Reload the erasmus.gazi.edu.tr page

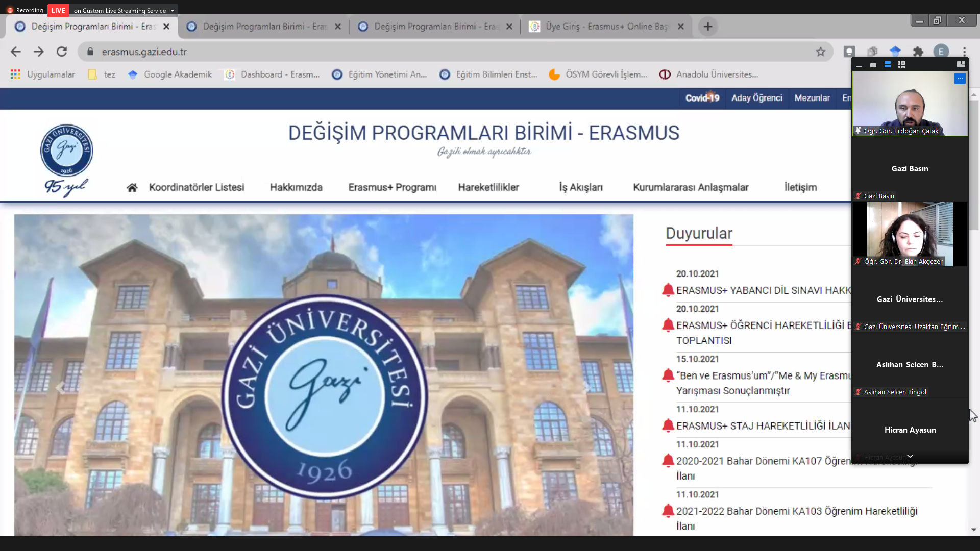tap(62, 52)
